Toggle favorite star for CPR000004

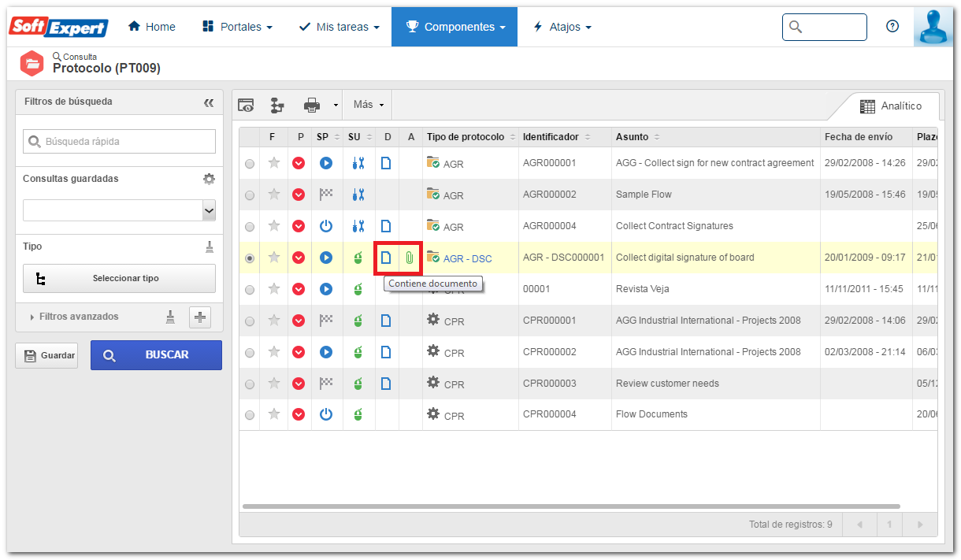[274, 414]
